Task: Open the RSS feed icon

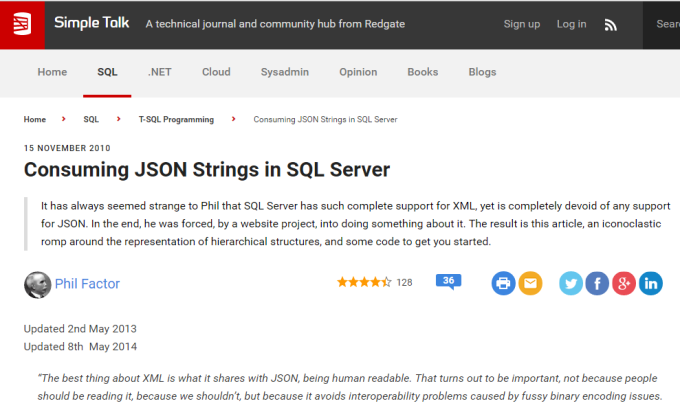Action: pyautogui.click(x=611, y=25)
